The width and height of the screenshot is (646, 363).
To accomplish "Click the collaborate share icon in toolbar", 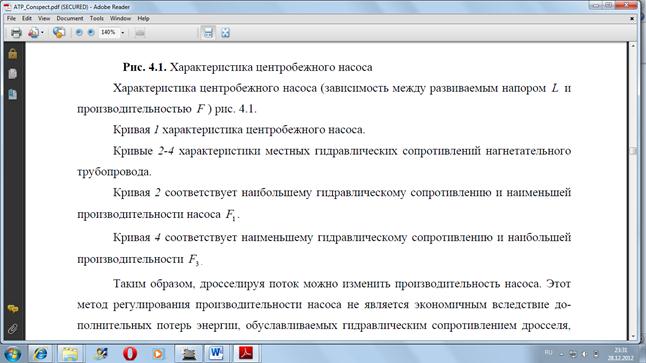I will coord(59,33).
